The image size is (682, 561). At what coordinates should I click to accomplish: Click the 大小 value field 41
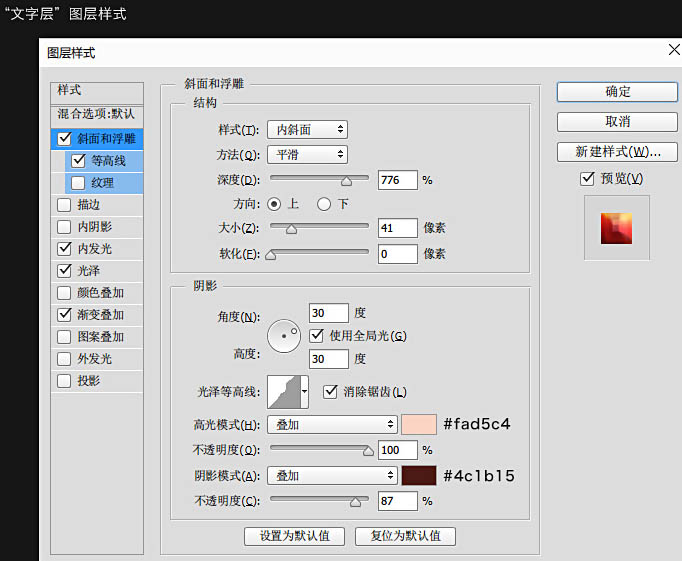pyautogui.click(x=398, y=228)
